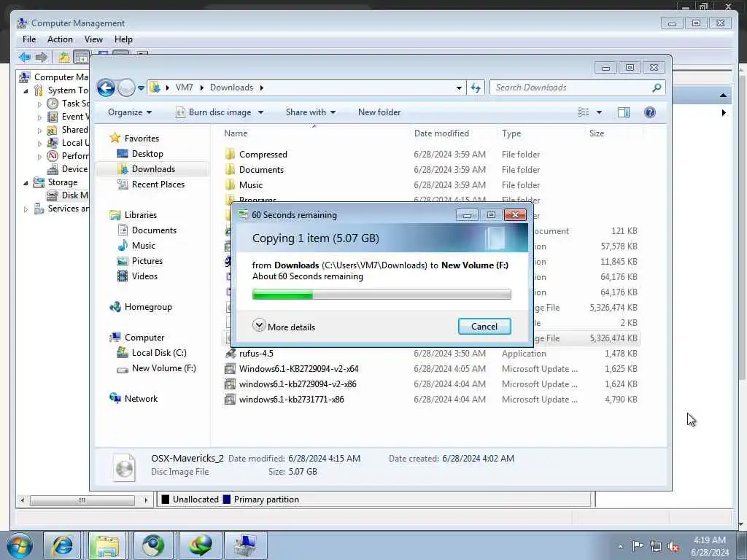Click the Explorer Forward arrow button
Image resolution: width=747 pixels, height=560 pixels.
point(126,87)
